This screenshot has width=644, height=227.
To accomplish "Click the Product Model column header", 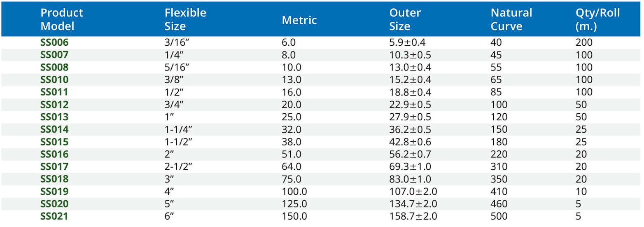I will 62,19.
